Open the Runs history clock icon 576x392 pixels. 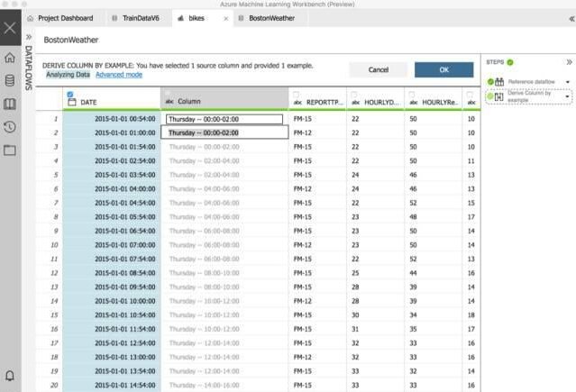(x=10, y=127)
